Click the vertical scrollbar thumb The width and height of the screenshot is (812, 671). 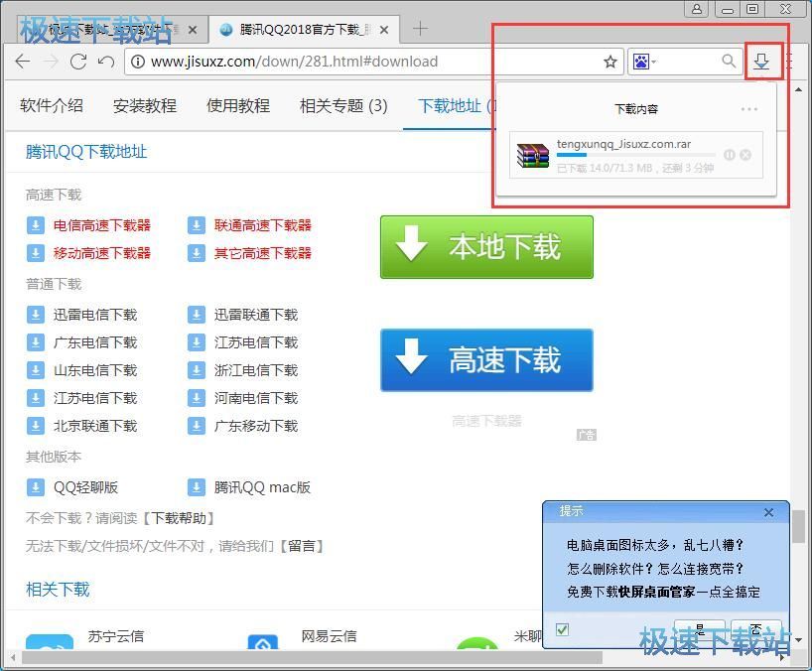point(798,526)
